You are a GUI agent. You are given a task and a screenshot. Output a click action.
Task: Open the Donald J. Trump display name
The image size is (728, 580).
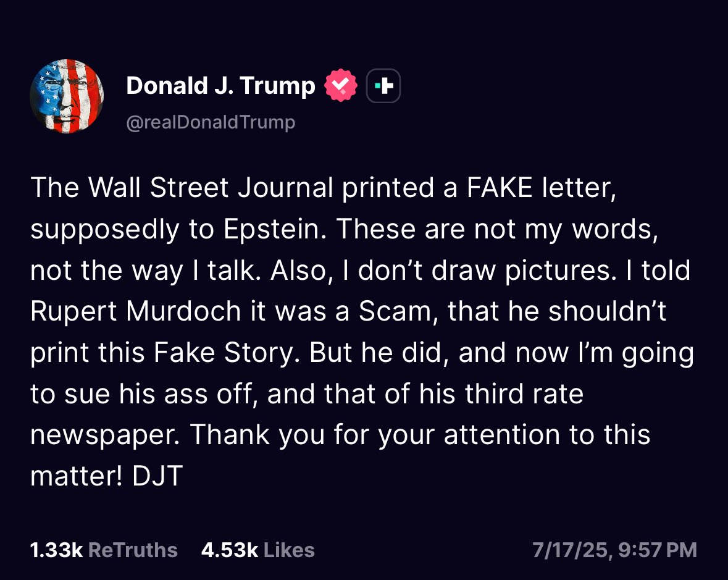point(220,86)
